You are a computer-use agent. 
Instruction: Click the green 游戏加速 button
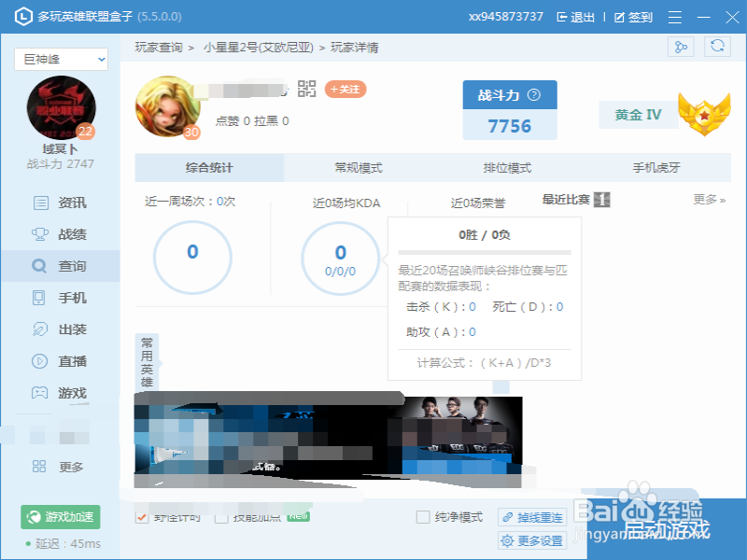point(61,517)
